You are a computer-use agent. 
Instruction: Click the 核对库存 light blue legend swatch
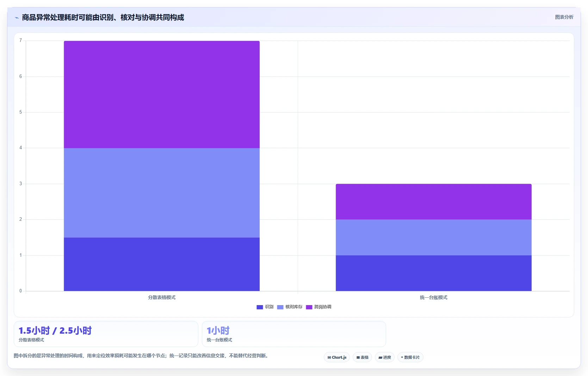pyautogui.click(x=280, y=307)
